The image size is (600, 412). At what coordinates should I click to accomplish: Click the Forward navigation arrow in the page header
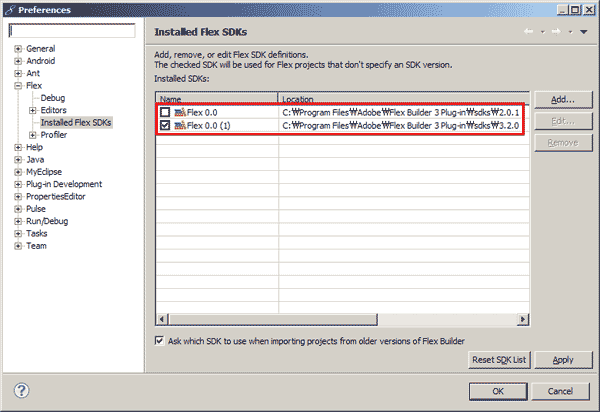[556, 31]
